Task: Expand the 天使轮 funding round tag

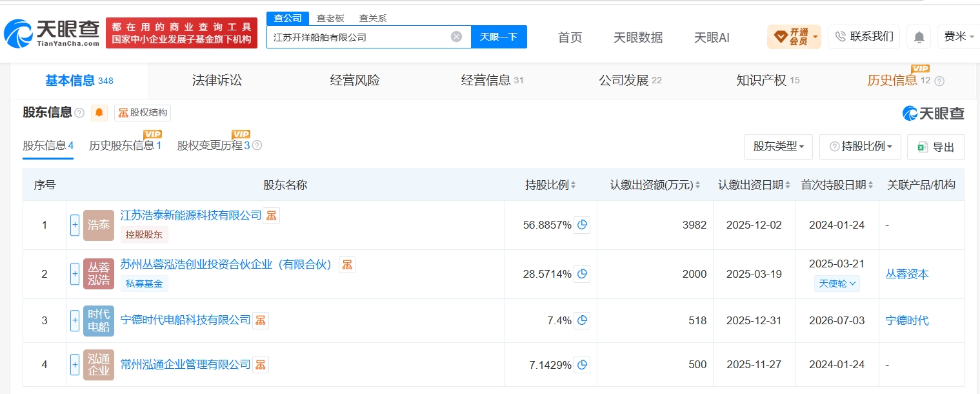Action: coord(837,283)
